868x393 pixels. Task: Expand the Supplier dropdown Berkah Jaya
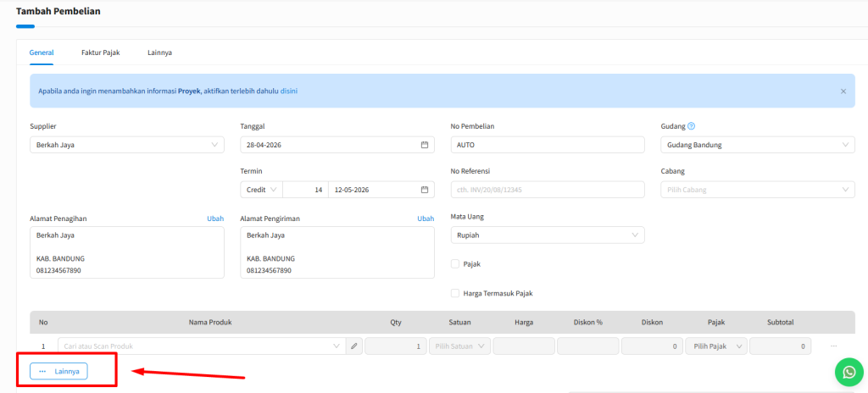(x=127, y=145)
